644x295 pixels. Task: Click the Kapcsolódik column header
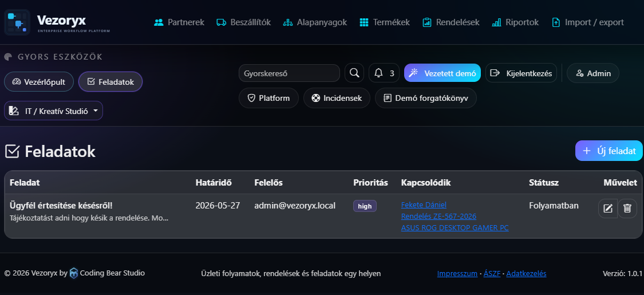[x=426, y=183]
